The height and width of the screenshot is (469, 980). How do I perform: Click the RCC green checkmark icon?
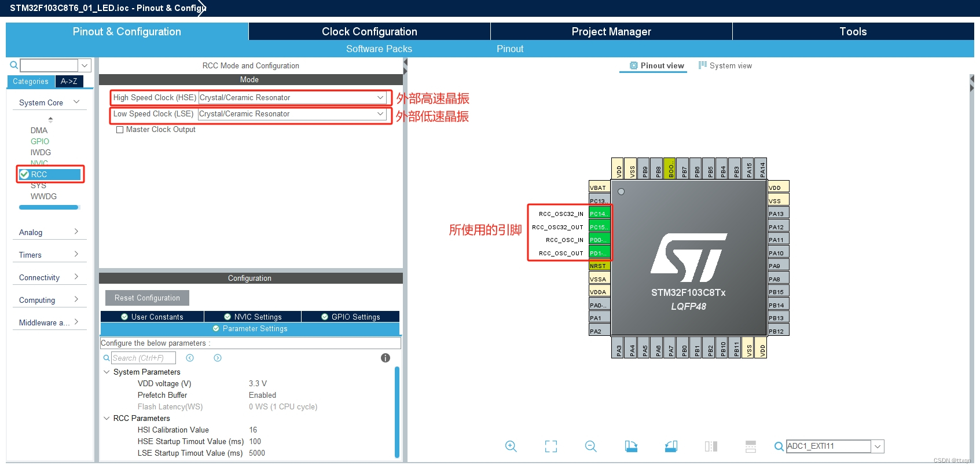point(24,174)
